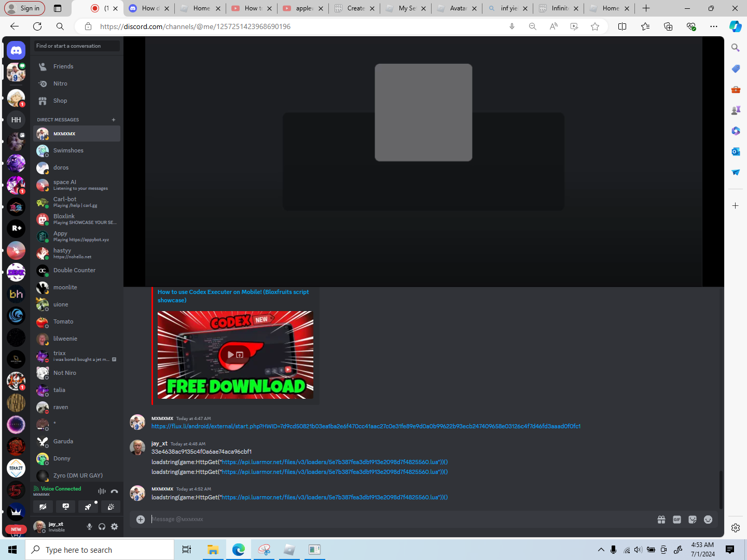Open the Codex Executer video title link
Viewport: 747px width, 560px height.
233,296
